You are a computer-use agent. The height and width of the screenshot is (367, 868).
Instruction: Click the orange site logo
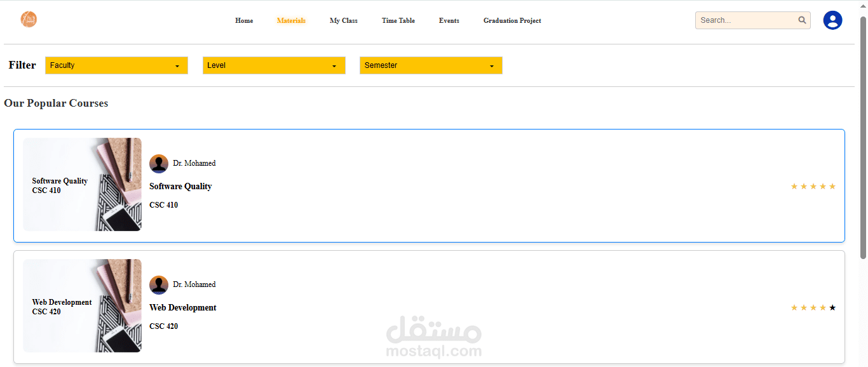point(29,19)
